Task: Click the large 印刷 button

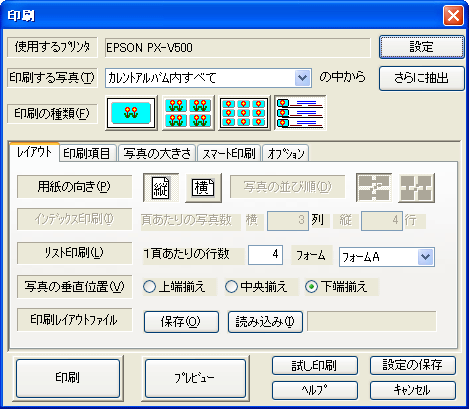Action: coord(68,378)
